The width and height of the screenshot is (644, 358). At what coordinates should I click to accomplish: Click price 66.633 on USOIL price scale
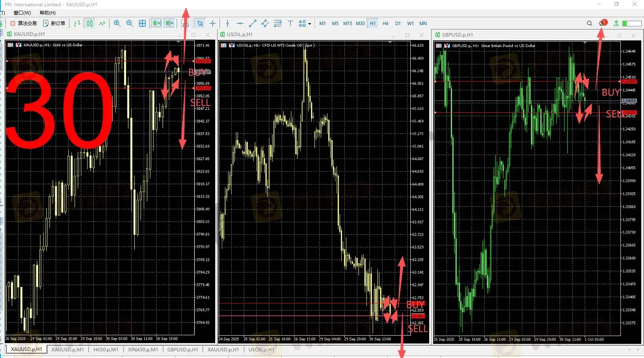pyautogui.click(x=418, y=46)
